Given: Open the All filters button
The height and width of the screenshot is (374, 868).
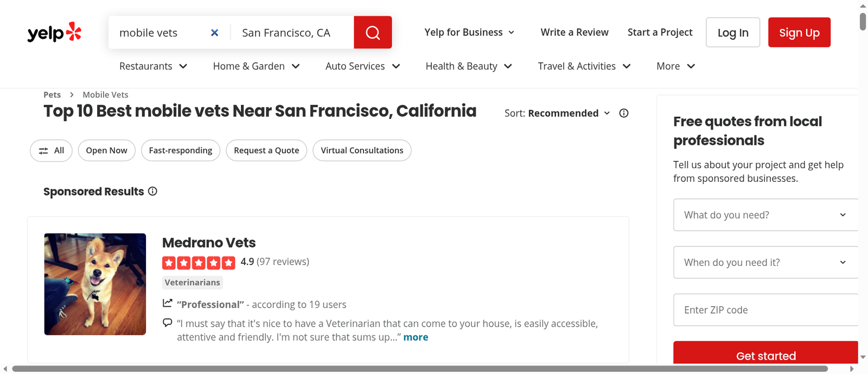Looking at the screenshot, I should point(52,150).
